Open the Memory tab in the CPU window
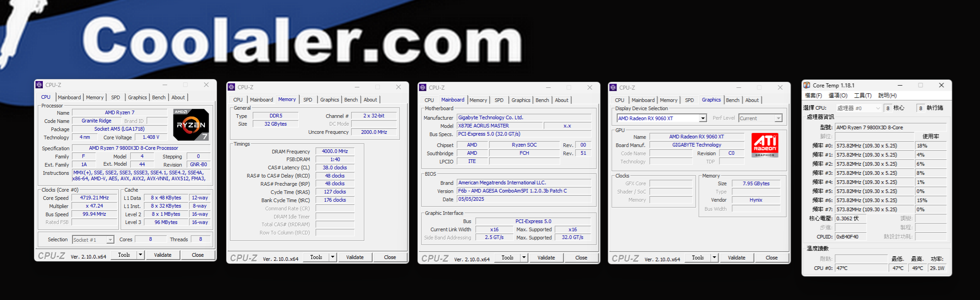 [x=95, y=97]
